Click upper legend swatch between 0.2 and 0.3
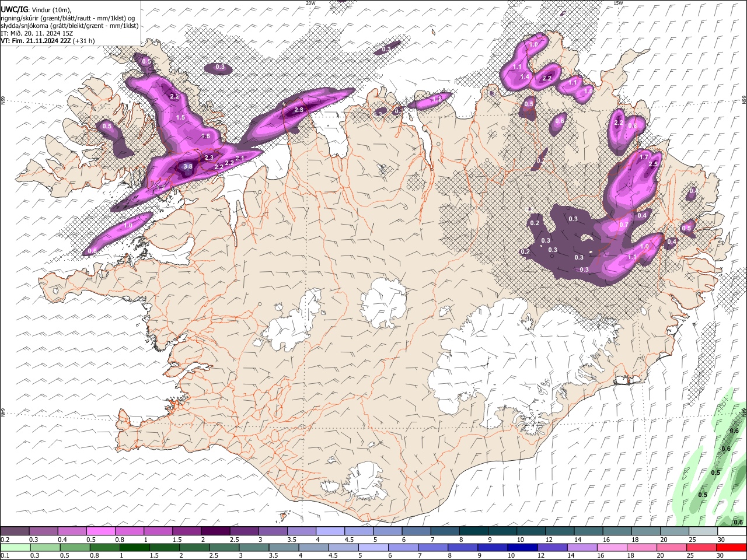Screen dimensions: 747x560 (15, 531)
